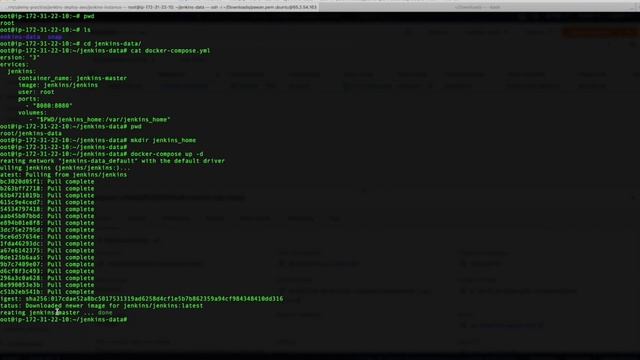Click the 'jenkins-data' directory name in ls output
Screen dimensions: 640x360
coord(20,37)
